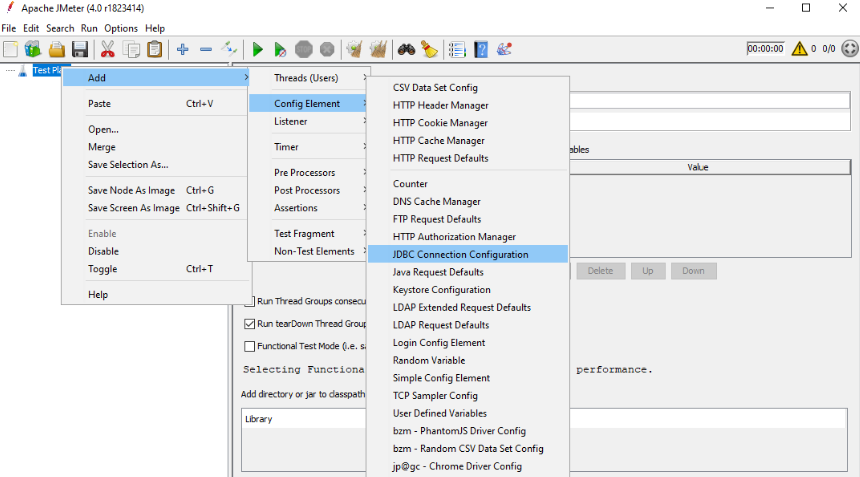The width and height of the screenshot is (860, 477).
Task: Click the elapsed time 00:00:00 field
Action: pyautogui.click(x=765, y=49)
